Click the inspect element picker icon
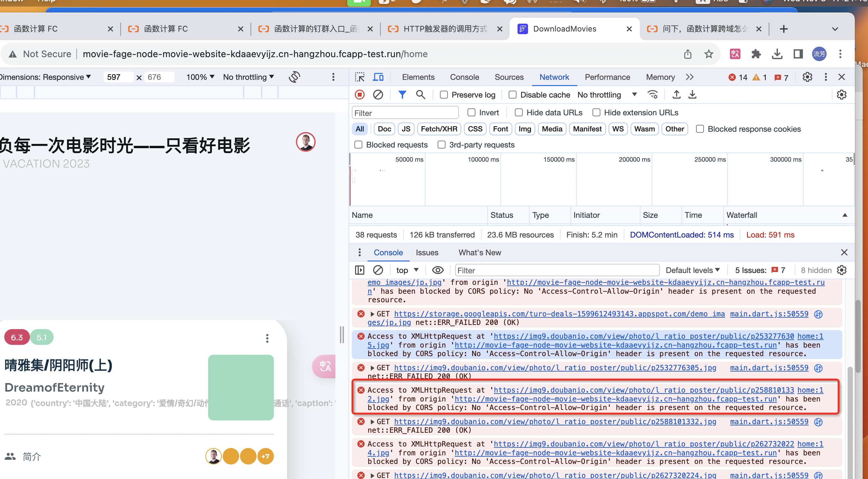Image resolution: width=868 pixels, height=479 pixels. click(360, 77)
